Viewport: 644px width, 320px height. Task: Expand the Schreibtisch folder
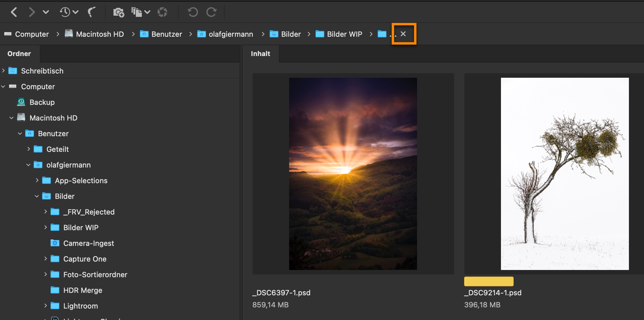coord(3,71)
